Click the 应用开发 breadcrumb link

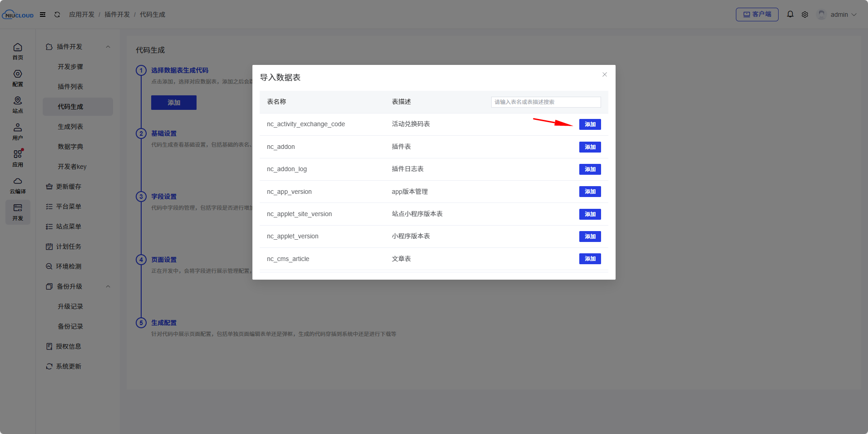(x=82, y=14)
